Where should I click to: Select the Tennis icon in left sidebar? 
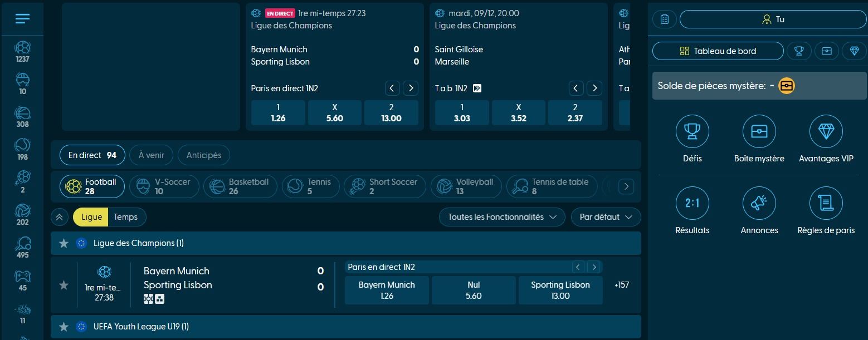pos(22,146)
